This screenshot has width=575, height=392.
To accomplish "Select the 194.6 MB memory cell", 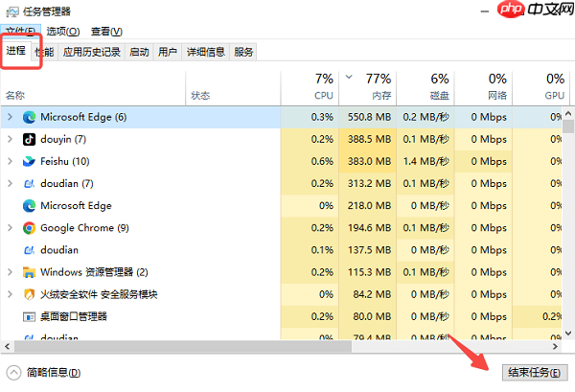I will click(x=368, y=228).
